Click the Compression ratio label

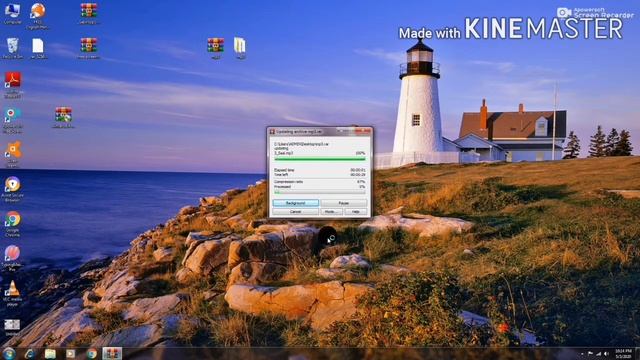point(289,182)
